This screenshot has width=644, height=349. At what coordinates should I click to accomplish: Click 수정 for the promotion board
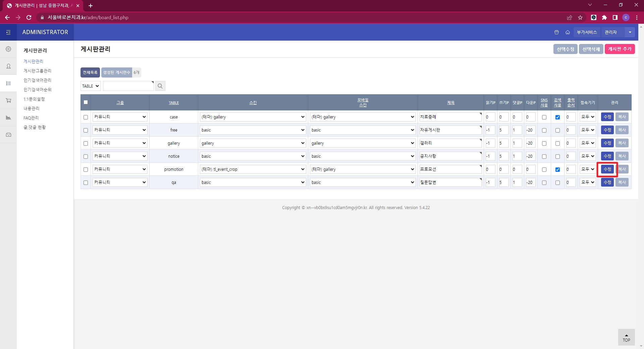click(607, 169)
